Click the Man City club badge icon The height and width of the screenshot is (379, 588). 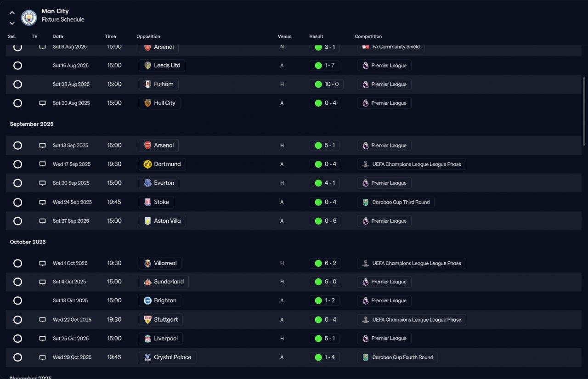pyautogui.click(x=29, y=17)
